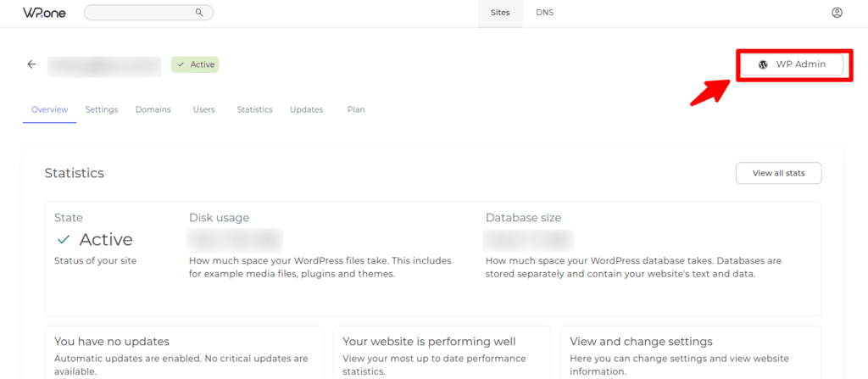The image size is (868, 379).
Task: Open the DNS tab
Action: tap(544, 13)
